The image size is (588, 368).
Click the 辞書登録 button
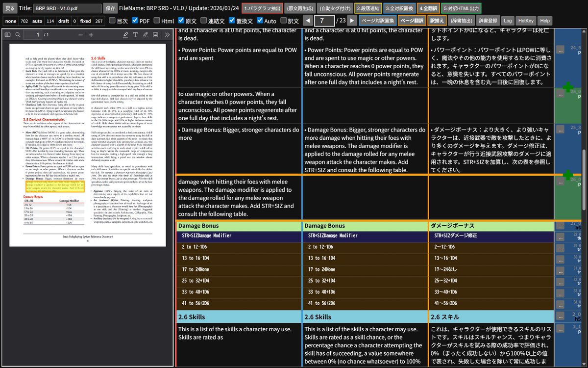[488, 21]
